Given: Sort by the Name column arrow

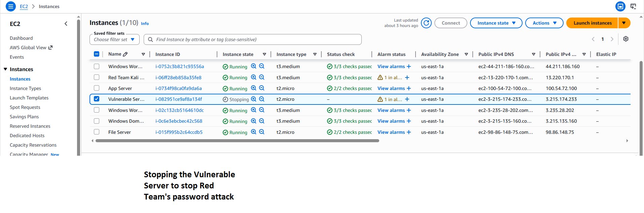Looking at the screenshot, I should pos(143,54).
